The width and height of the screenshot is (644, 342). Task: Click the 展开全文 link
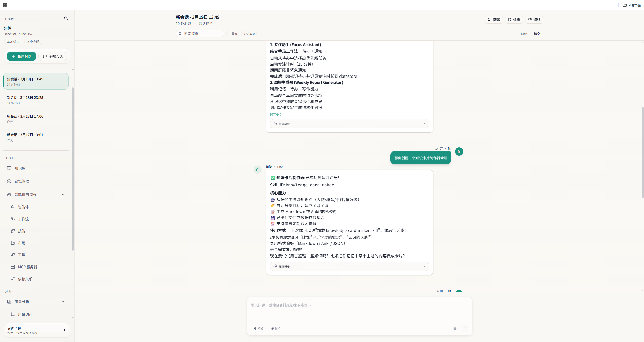point(276,115)
